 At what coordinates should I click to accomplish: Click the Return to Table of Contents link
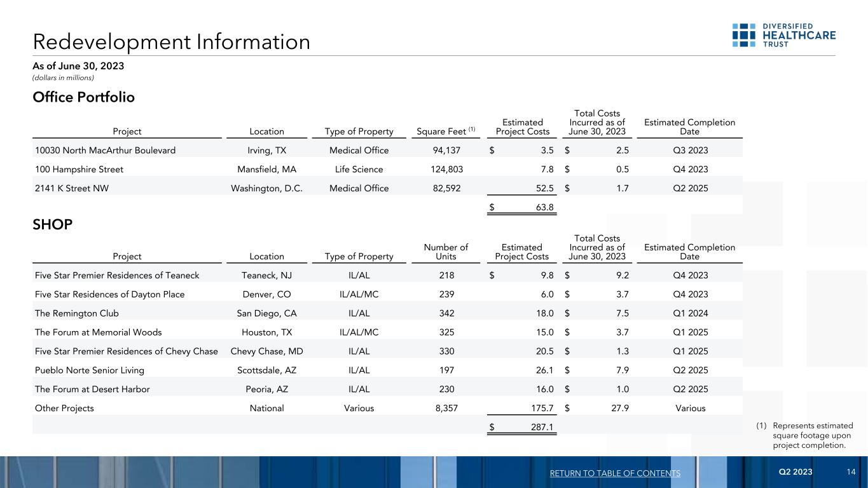(x=613, y=473)
